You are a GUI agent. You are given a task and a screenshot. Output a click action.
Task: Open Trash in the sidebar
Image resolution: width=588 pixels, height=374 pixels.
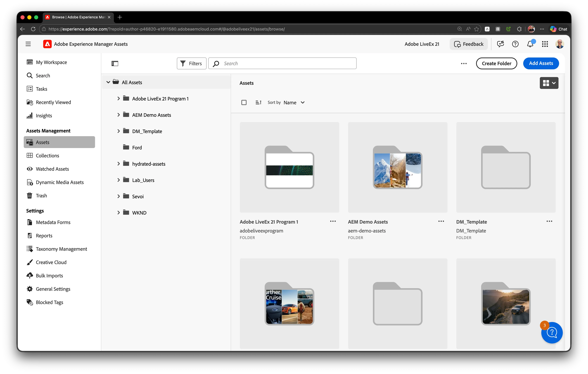click(59, 196)
